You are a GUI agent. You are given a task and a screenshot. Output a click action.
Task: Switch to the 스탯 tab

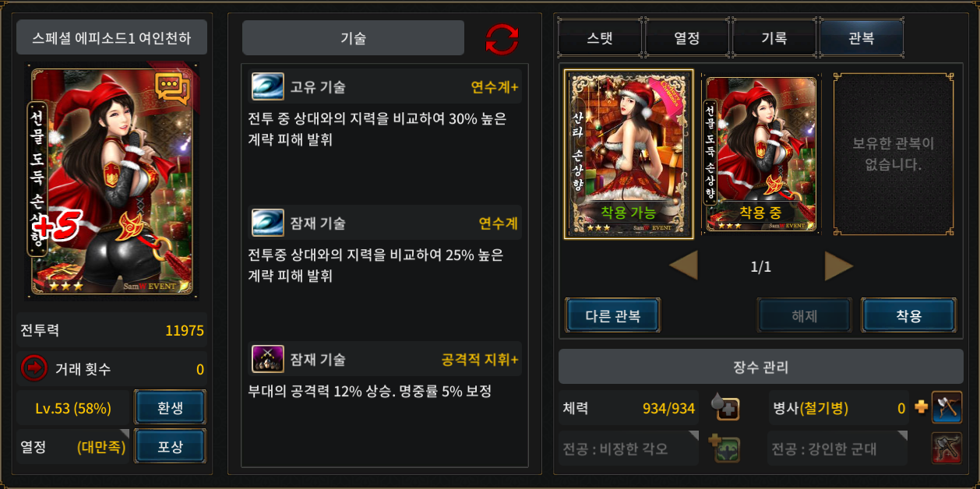(x=600, y=38)
